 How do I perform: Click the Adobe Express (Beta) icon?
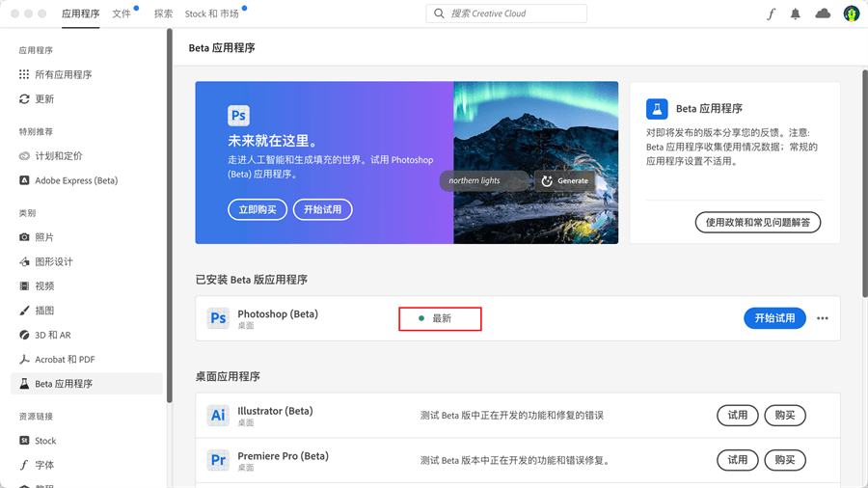(x=24, y=180)
